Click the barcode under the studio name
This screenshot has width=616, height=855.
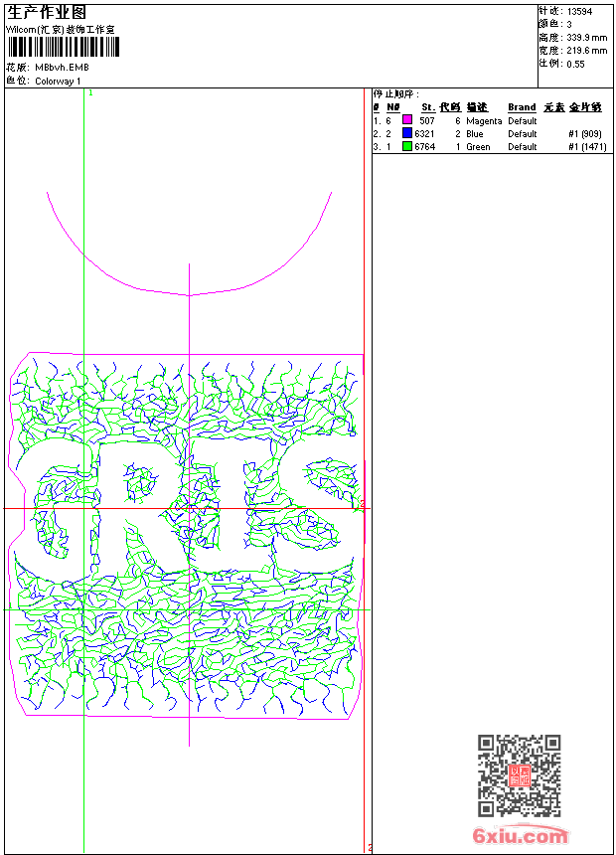coord(63,48)
